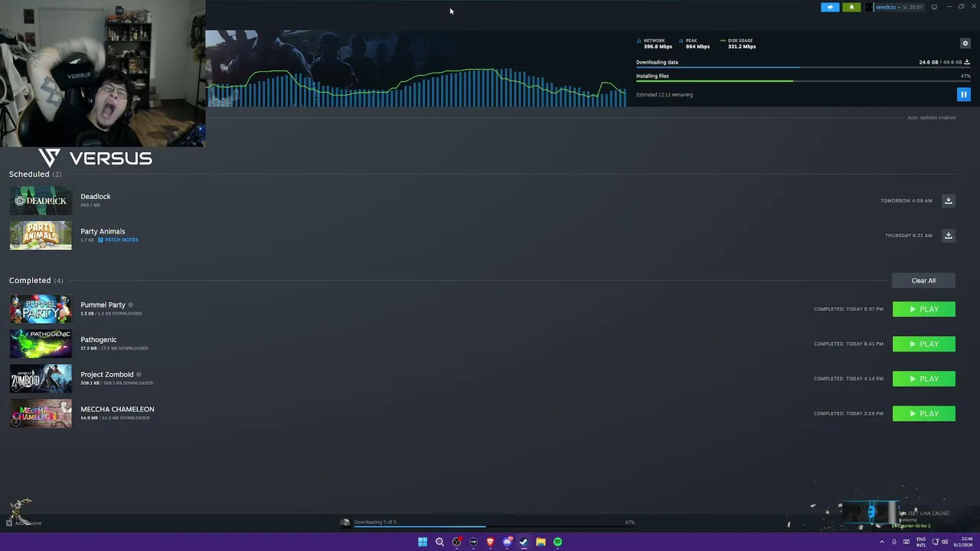Show hidden system tray icons

click(881, 542)
